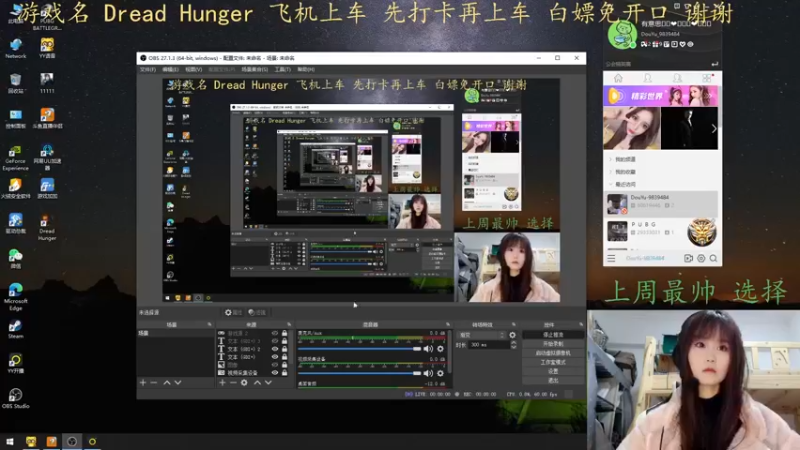
Task: Toggle visibility of 文本 (GDI+) 2 source
Action: [275, 349]
